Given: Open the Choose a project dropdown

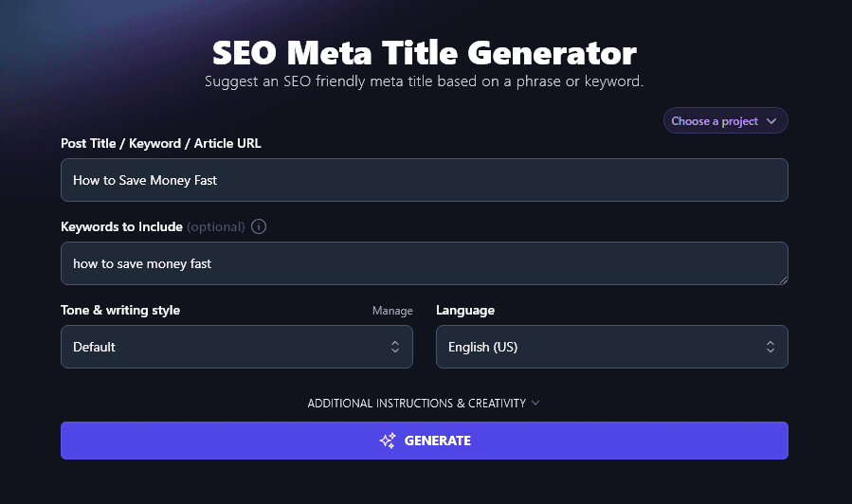Looking at the screenshot, I should pos(725,121).
